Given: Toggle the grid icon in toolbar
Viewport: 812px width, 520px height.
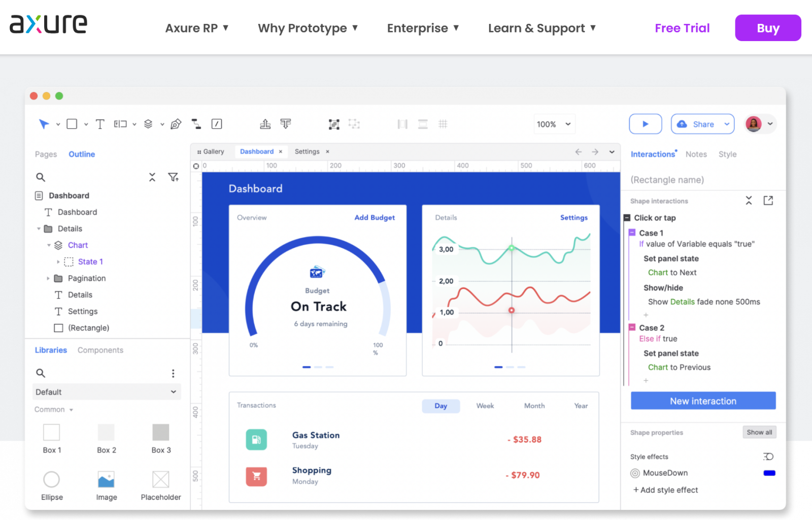Looking at the screenshot, I should click(443, 124).
